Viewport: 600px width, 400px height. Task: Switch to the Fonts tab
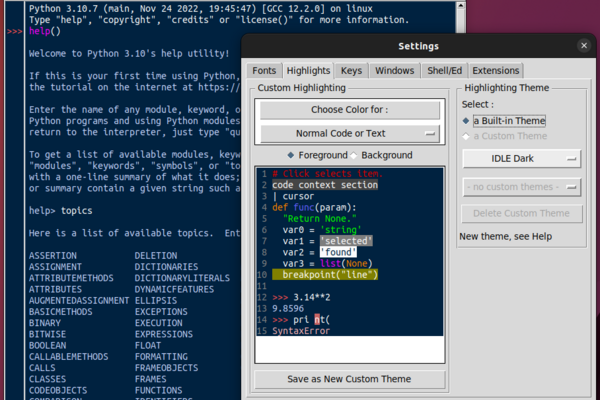(x=265, y=71)
